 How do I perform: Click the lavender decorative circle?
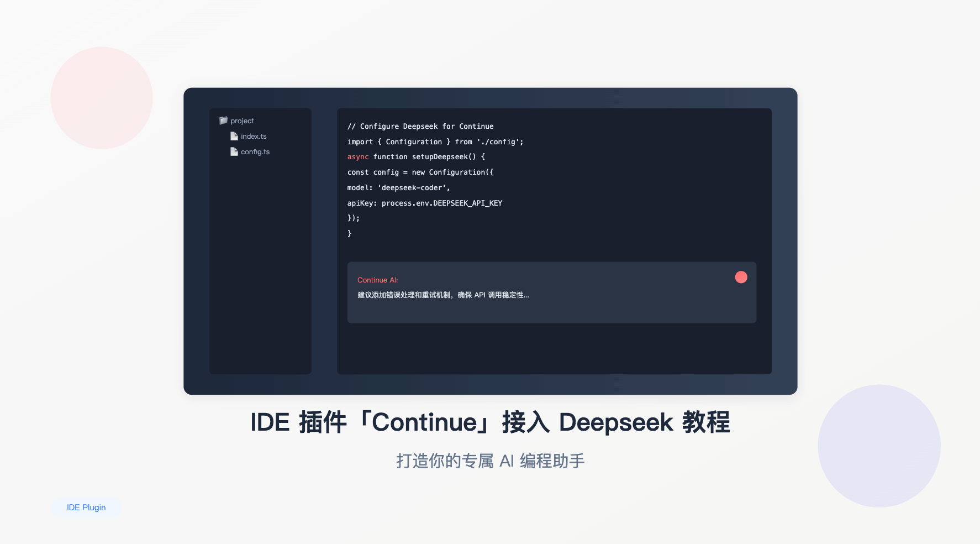879,446
